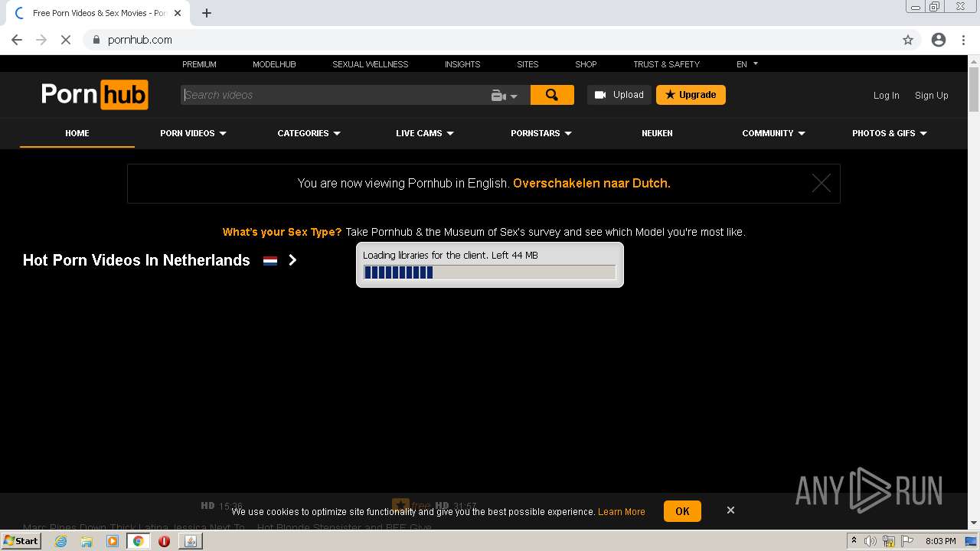Viewport: 980px width, 551px height.
Task: Open the EN language dropdown
Action: click(x=747, y=64)
